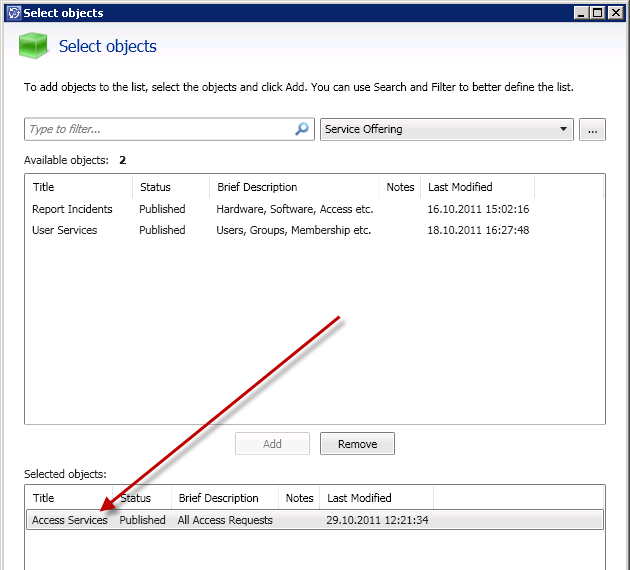This screenshot has height=570, width=630.
Task: Click the disabled Add button
Action: [272, 444]
